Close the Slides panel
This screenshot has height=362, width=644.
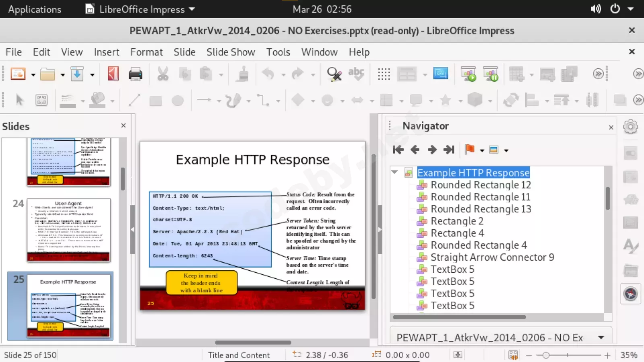click(x=124, y=125)
